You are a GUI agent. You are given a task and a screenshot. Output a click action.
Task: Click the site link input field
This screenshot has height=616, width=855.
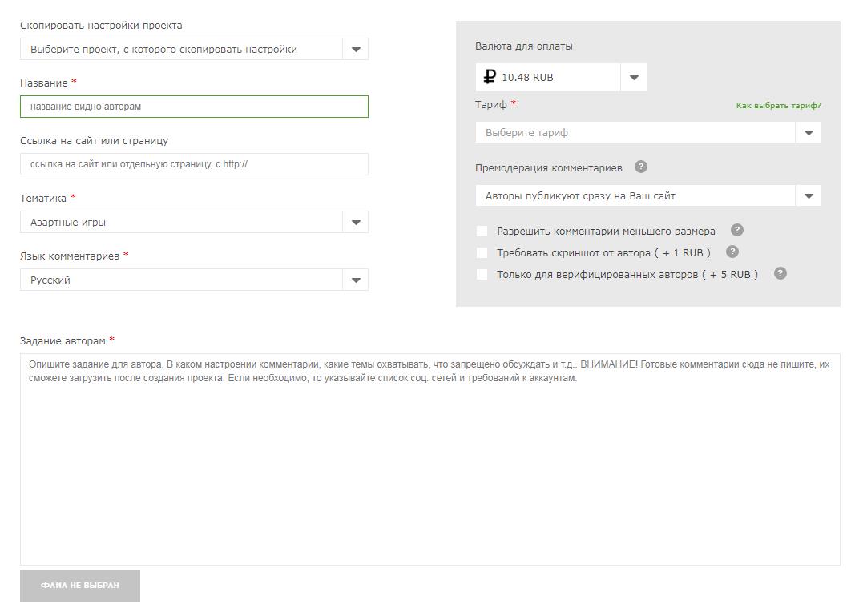click(194, 164)
